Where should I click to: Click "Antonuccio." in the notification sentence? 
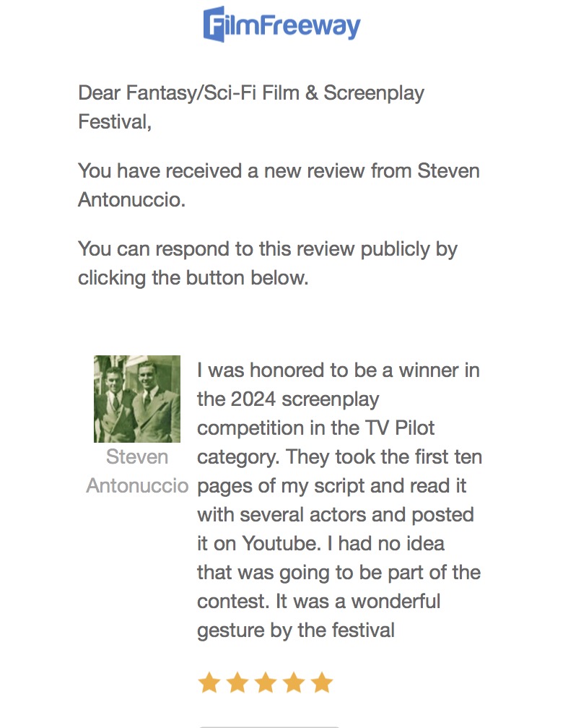132,200
